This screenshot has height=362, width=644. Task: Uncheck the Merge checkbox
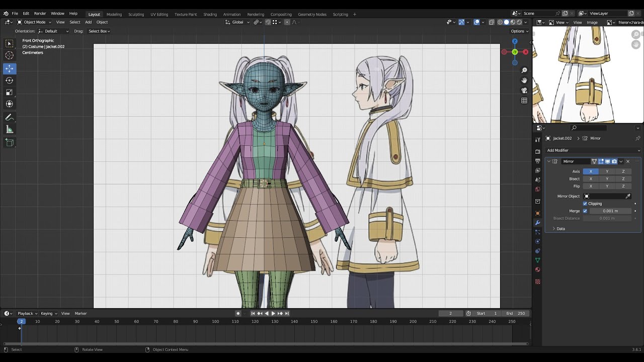(585, 211)
